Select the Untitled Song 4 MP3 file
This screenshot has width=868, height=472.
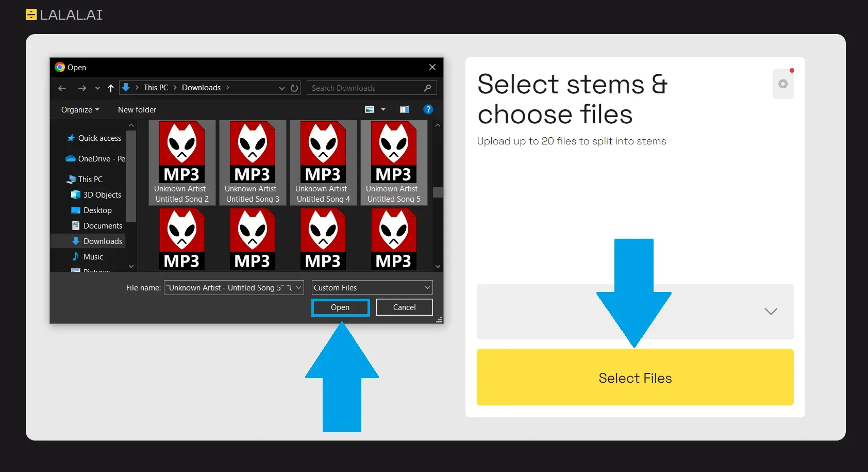point(323,163)
